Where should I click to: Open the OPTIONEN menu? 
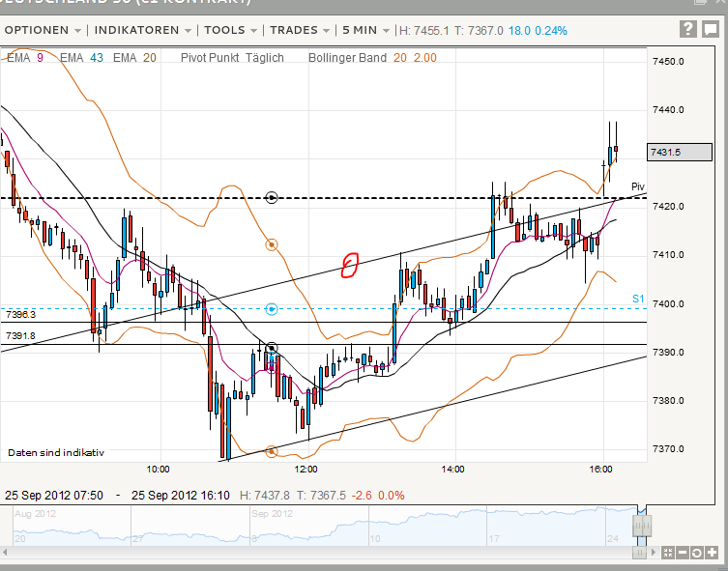(x=43, y=30)
